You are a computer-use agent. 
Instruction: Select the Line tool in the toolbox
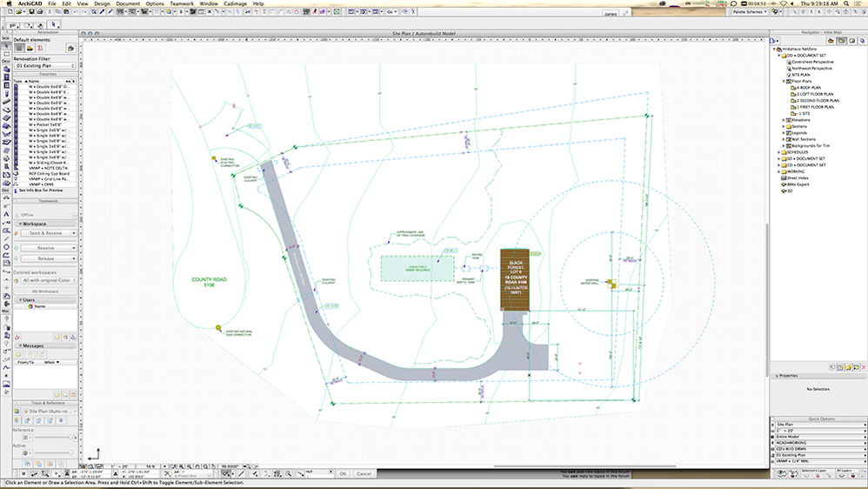pyautogui.click(x=6, y=238)
